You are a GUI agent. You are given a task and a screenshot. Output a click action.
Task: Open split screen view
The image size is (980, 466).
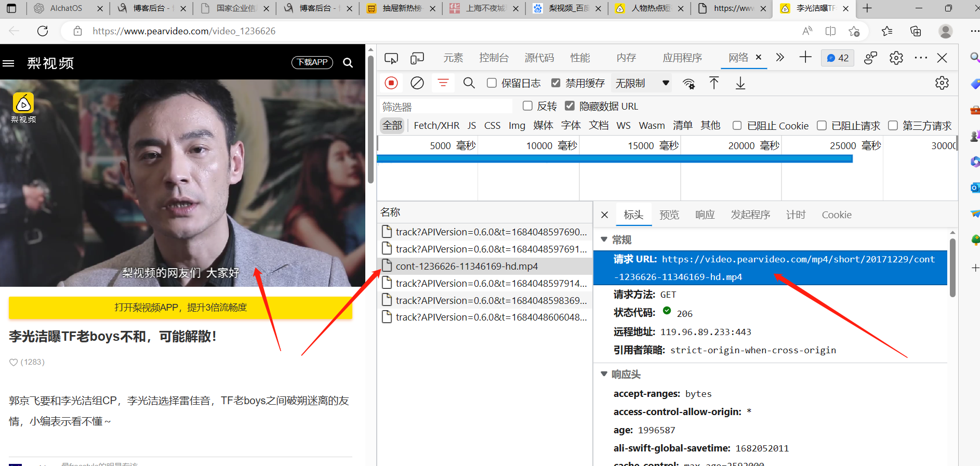(830, 31)
